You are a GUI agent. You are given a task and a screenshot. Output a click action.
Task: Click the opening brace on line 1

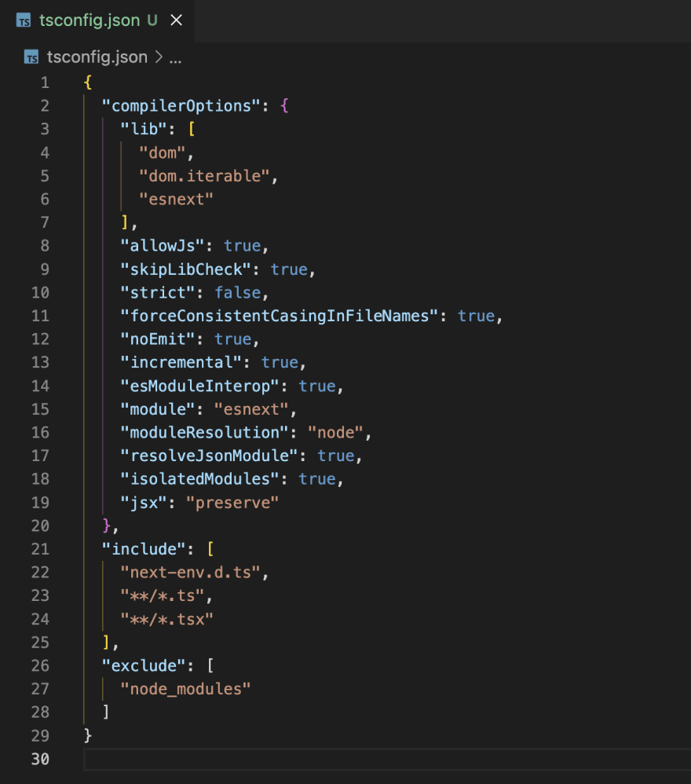88,82
